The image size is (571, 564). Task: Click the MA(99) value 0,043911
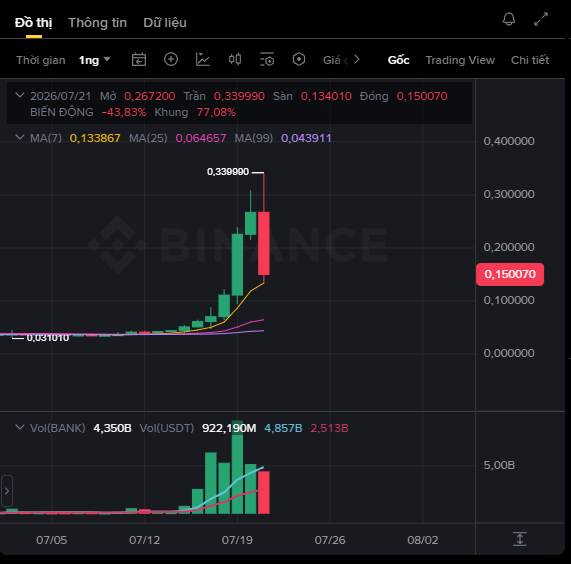pos(306,138)
